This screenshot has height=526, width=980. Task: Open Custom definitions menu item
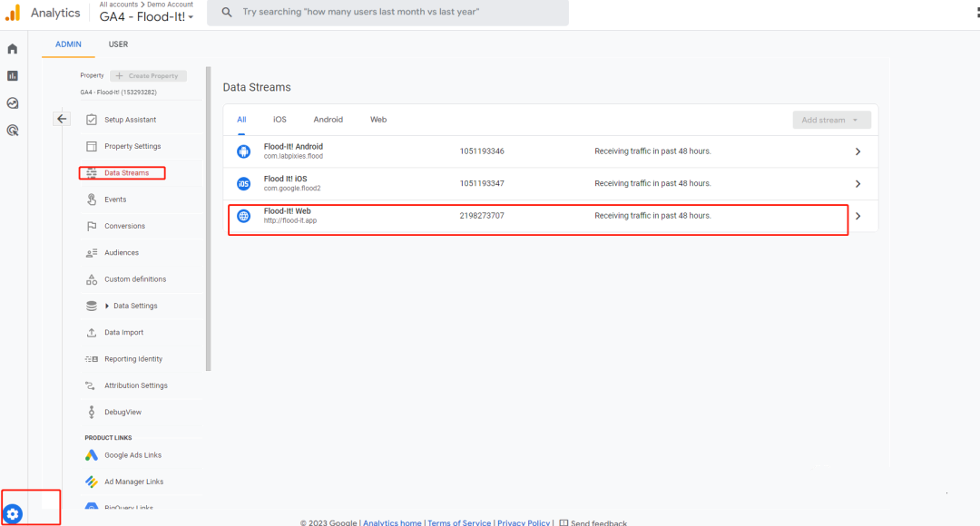pos(135,279)
